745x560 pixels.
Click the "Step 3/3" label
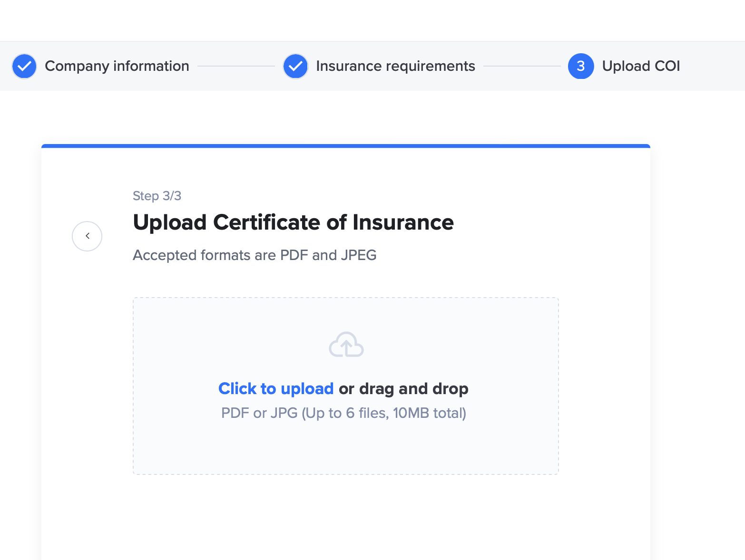[x=157, y=196]
